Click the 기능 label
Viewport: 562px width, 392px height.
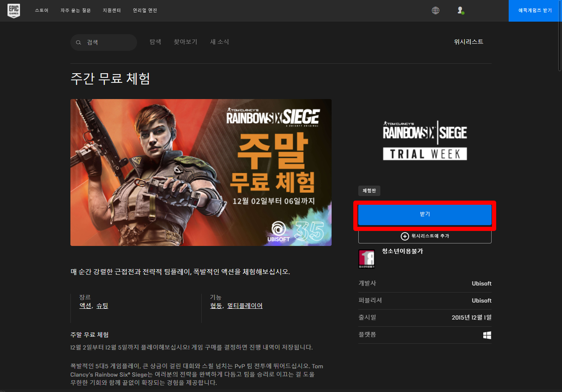[216, 297]
